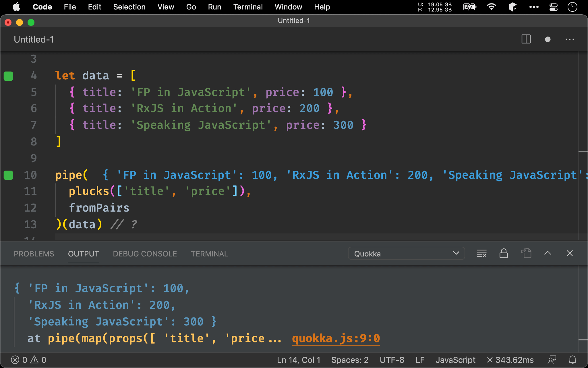Open the OUTPUT tab in panel
Screen dimensions: 588x368
point(83,254)
